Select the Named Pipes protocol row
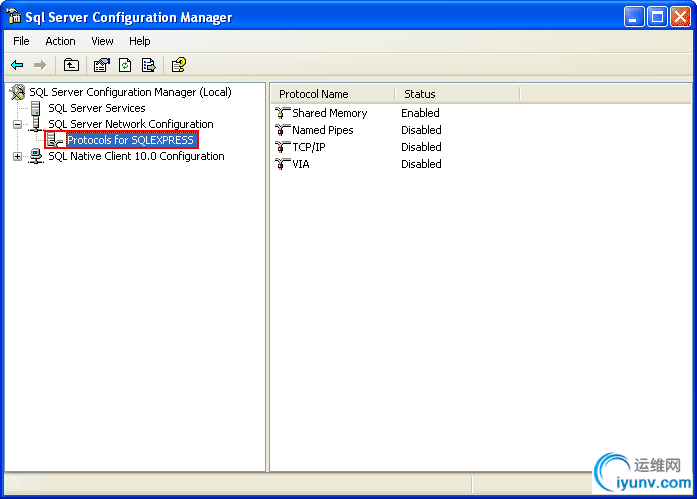This screenshot has height=499, width=697. pyautogui.click(x=323, y=130)
